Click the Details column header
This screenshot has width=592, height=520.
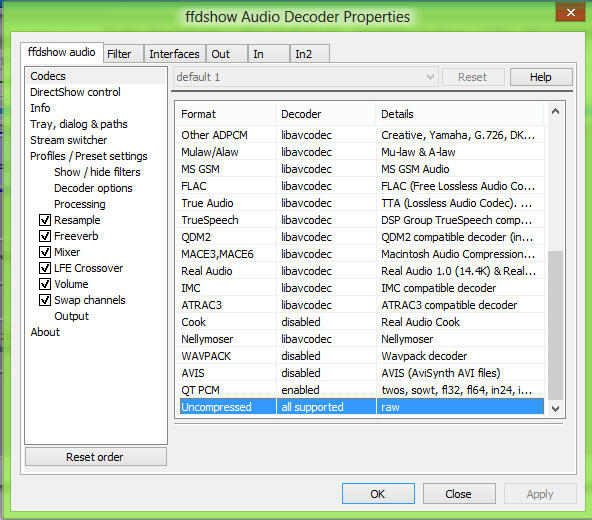click(x=460, y=114)
